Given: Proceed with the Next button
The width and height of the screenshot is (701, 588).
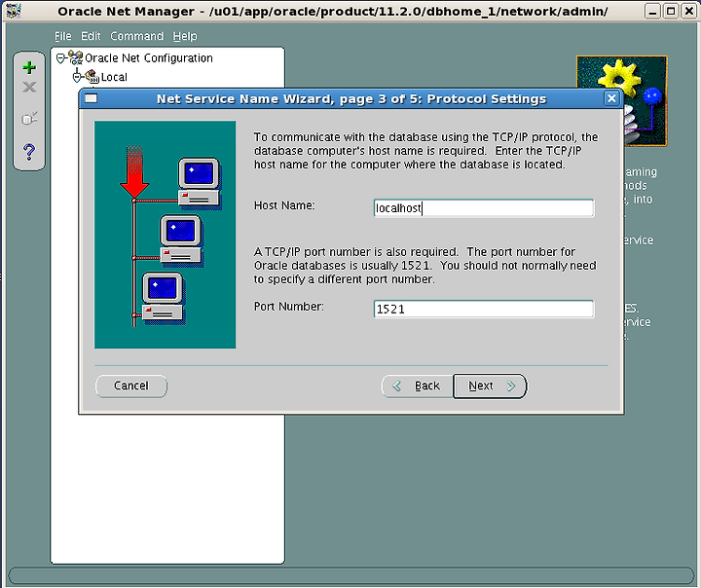Looking at the screenshot, I should tap(490, 386).
